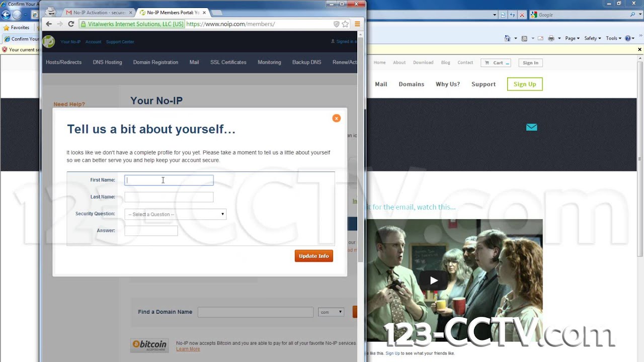Click the IE back button
Image resolution: width=644 pixels, height=362 pixels.
click(6, 15)
